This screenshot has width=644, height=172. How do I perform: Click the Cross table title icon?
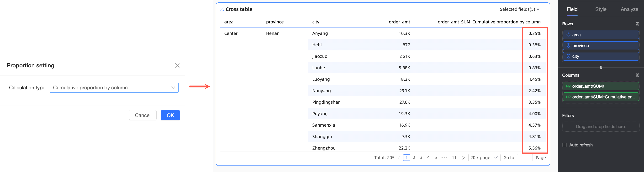pyautogui.click(x=222, y=10)
